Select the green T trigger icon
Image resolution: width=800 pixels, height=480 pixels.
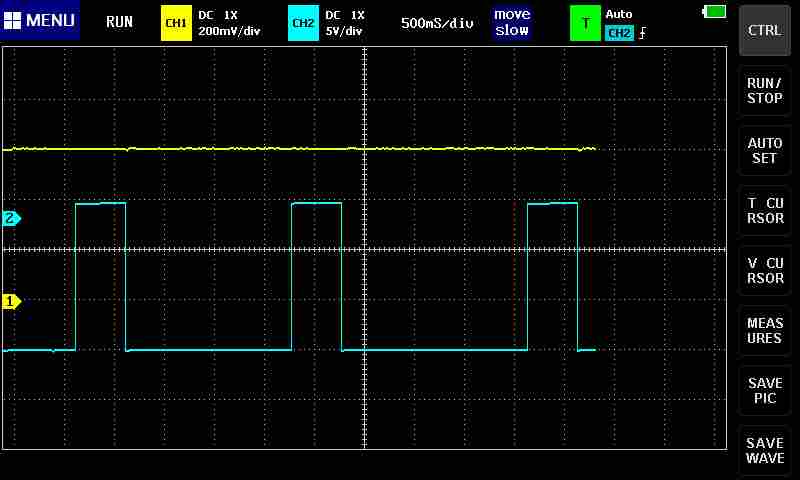click(x=585, y=22)
